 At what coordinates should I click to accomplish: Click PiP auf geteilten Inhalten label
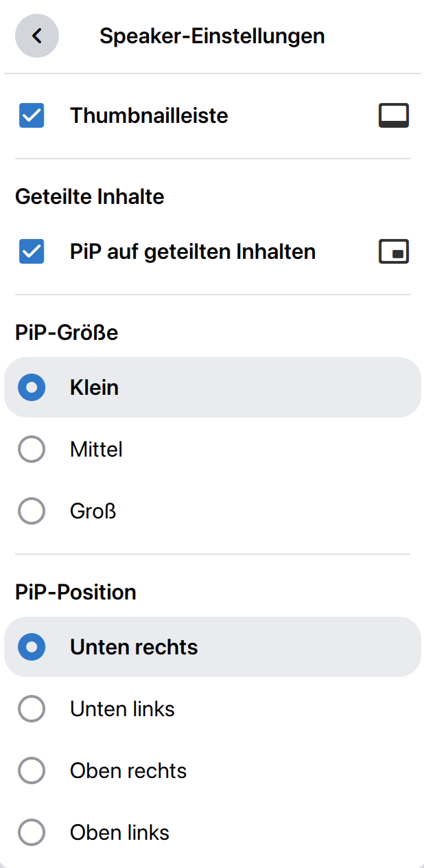tap(193, 252)
